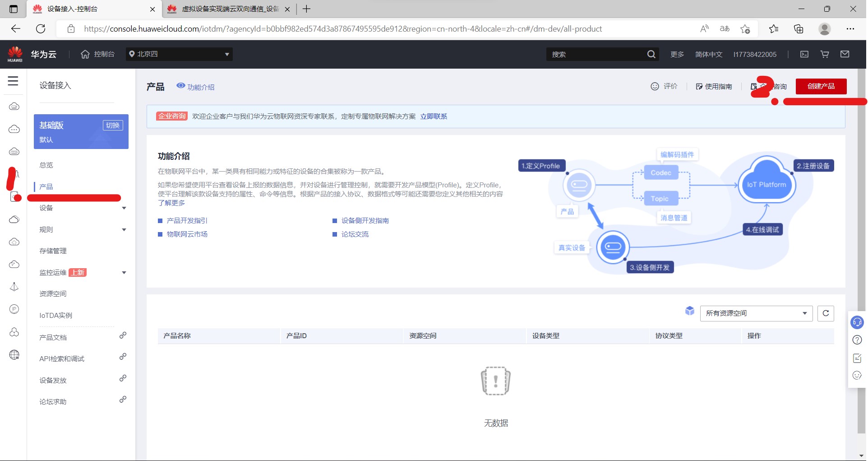Open the browser profile avatar
Viewport: 868px width, 461px height.
click(x=825, y=29)
